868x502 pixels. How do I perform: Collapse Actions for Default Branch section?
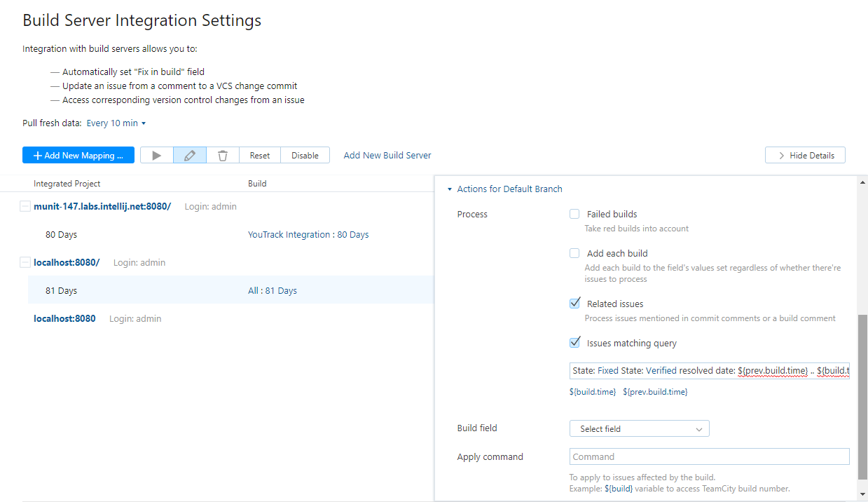pyautogui.click(x=450, y=189)
